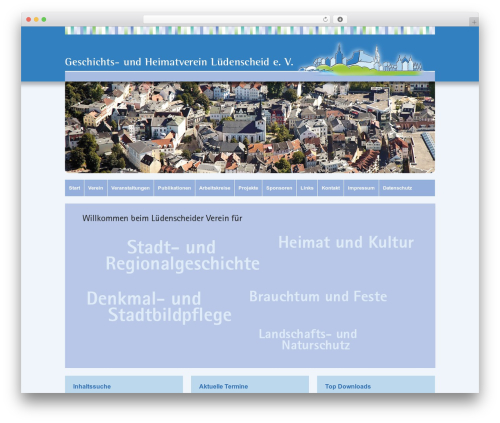Viewport: 500px width, 423px height.
Task: Go to the Sponsoren page
Action: point(279,188)
